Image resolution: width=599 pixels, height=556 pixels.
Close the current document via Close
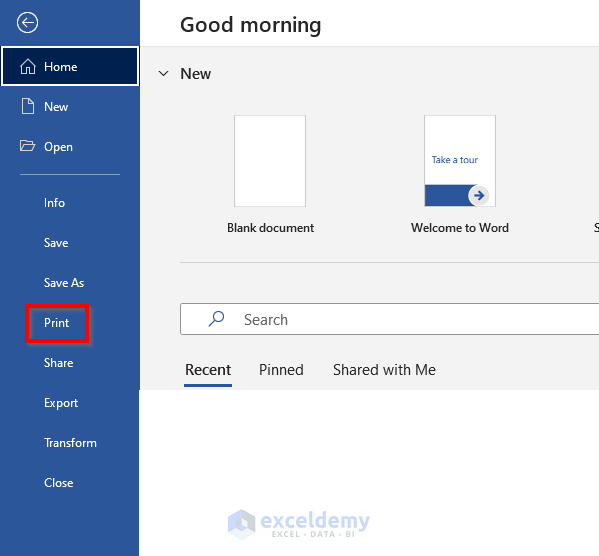(58, 483)
